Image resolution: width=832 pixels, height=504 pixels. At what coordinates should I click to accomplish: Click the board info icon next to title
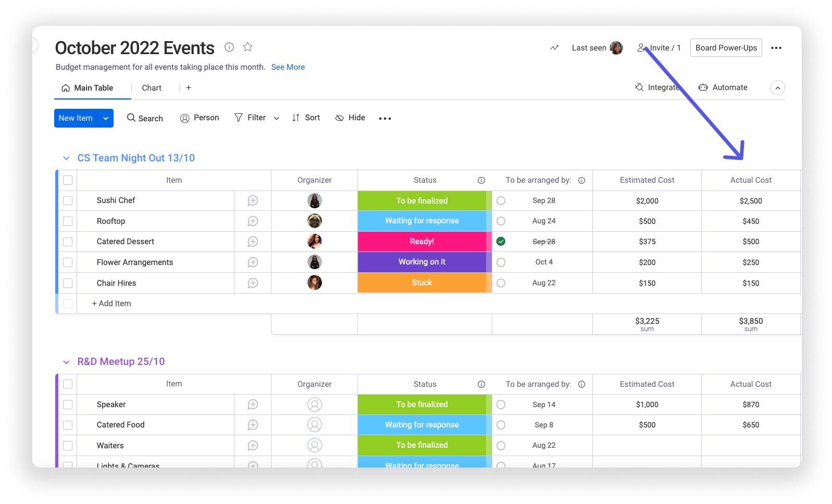pos(229,47)
